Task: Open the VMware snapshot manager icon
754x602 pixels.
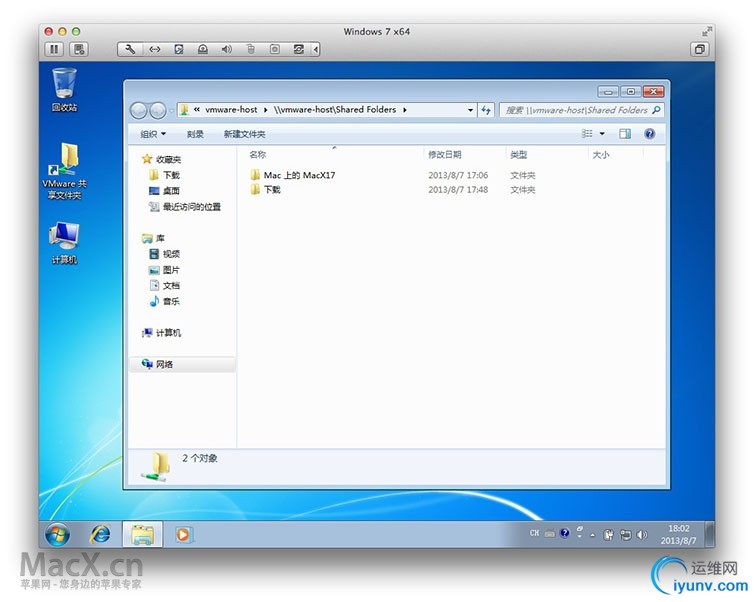Action: tap(79, 49)
